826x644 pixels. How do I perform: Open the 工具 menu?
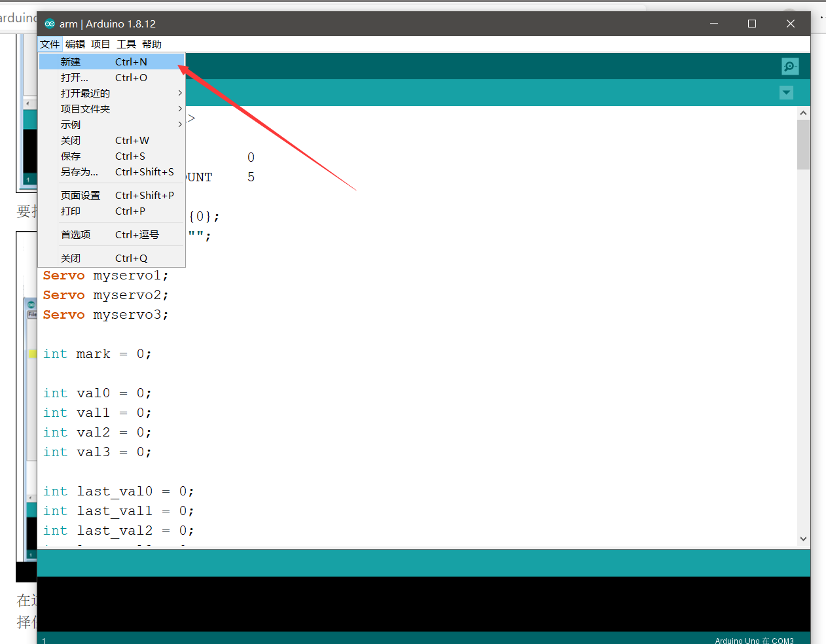(x=126, y=44)
